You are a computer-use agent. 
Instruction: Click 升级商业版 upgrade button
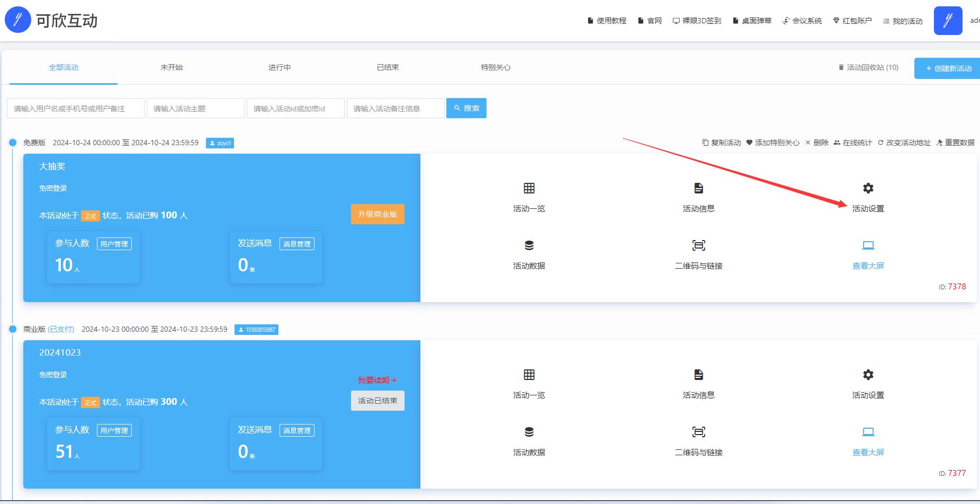[377, 214]
